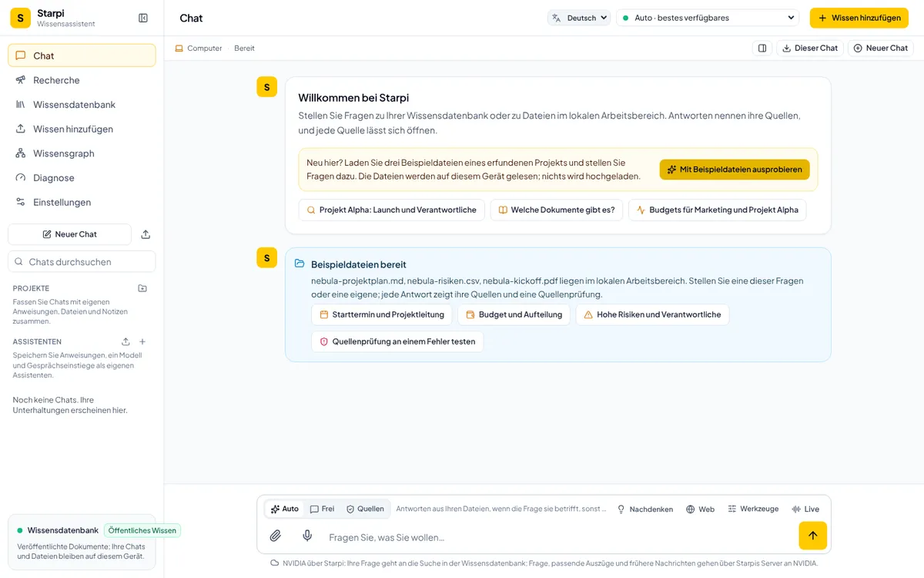Viewport: 924px width, 578px height.
Task: Create a new assistant with the plus icon
Action: tap(142, 341)
